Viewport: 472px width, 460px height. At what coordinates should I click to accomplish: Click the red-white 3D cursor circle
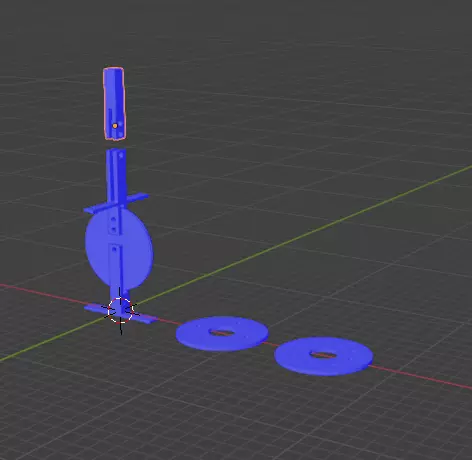click(120, 311)
